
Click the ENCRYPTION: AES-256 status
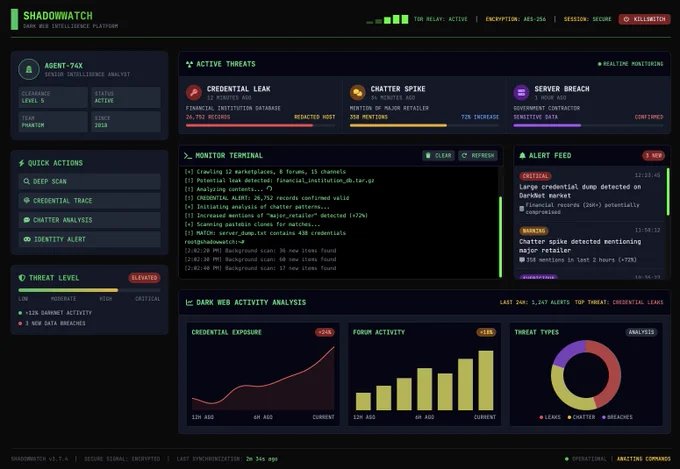(516, 19)
